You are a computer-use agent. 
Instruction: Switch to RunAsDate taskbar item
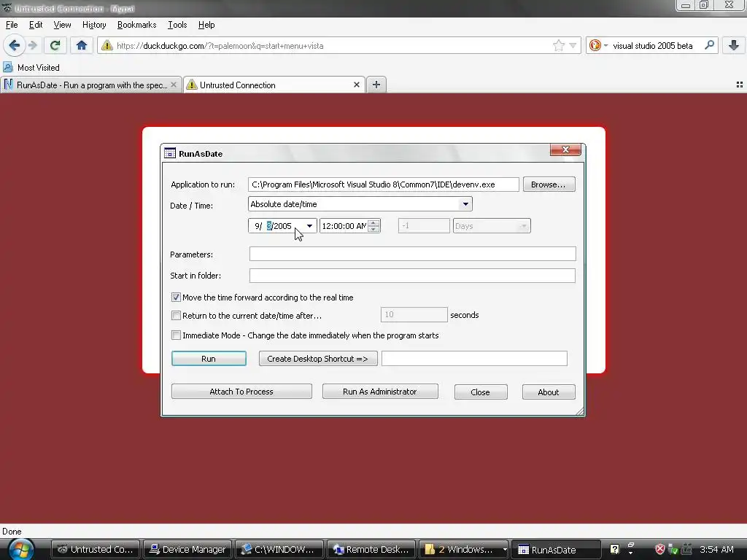[555, 550]
